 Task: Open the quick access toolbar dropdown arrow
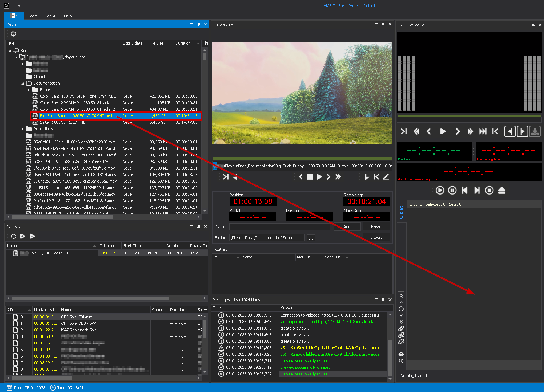(x=19, y=6)
